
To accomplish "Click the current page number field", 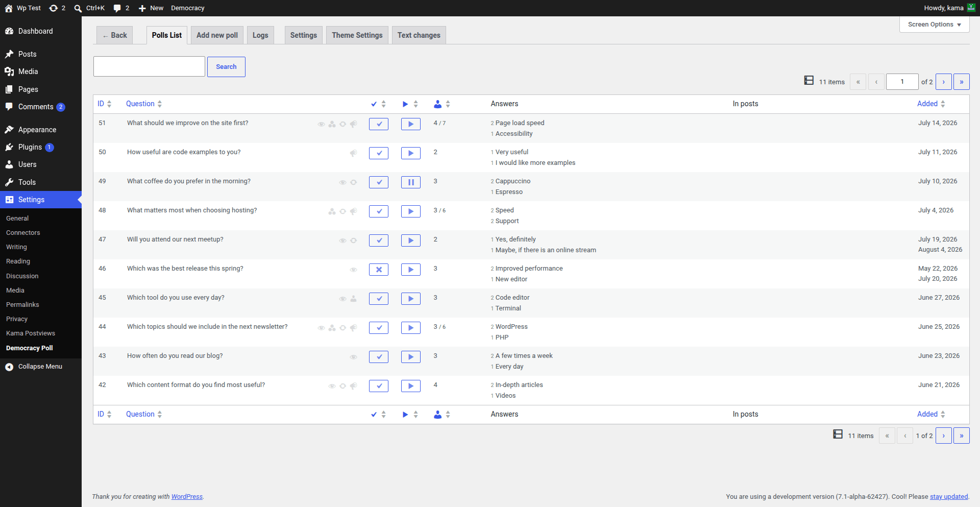I will [x=902, y=82].
